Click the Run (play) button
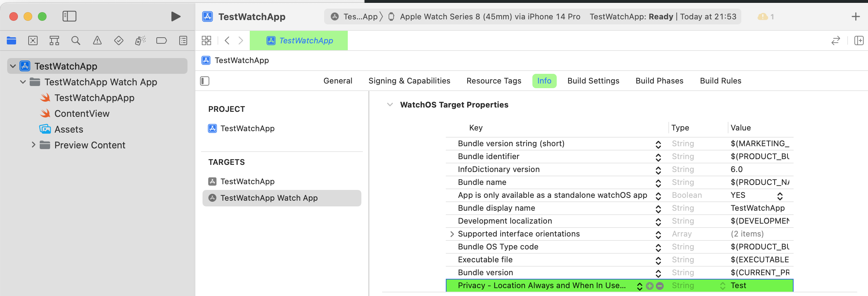 [175, 16]
